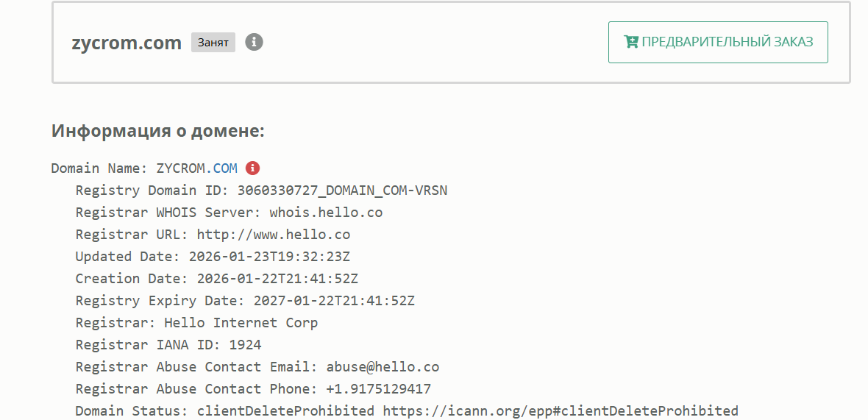868x420 pixels.
Task: Click the http://www.hello.co registrar URL
Action: coord(274,235)
